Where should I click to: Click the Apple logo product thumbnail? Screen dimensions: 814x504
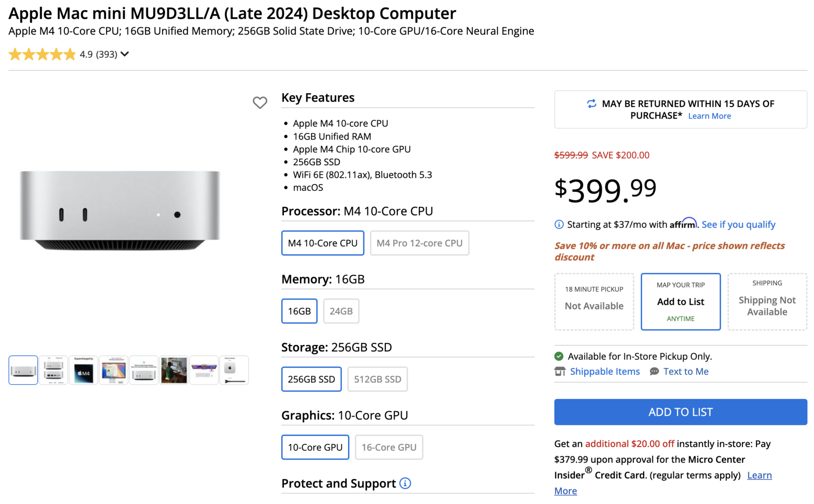[x=234, y=370]
